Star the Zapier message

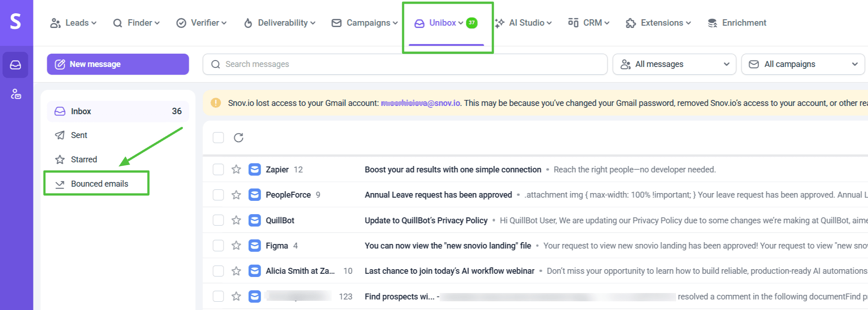click(x=236, y=170)
